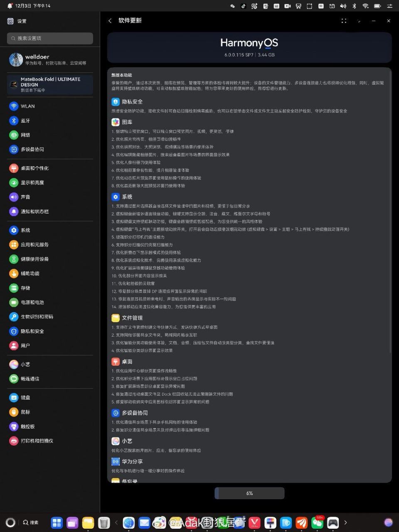Screen dimensions: 399x532
Task: Select 键盘 keyboard settings
Action: [50, 397]
